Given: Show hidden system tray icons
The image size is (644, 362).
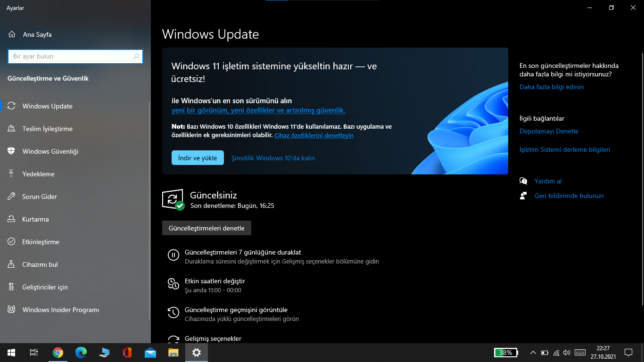Looking at the screenshot, I should (x=533, y=353).
